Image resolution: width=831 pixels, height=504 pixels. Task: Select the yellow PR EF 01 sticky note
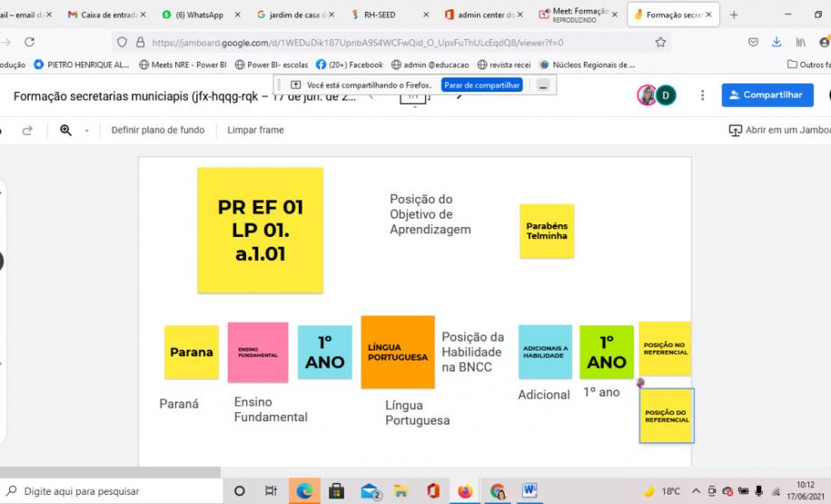click(261, 231)
